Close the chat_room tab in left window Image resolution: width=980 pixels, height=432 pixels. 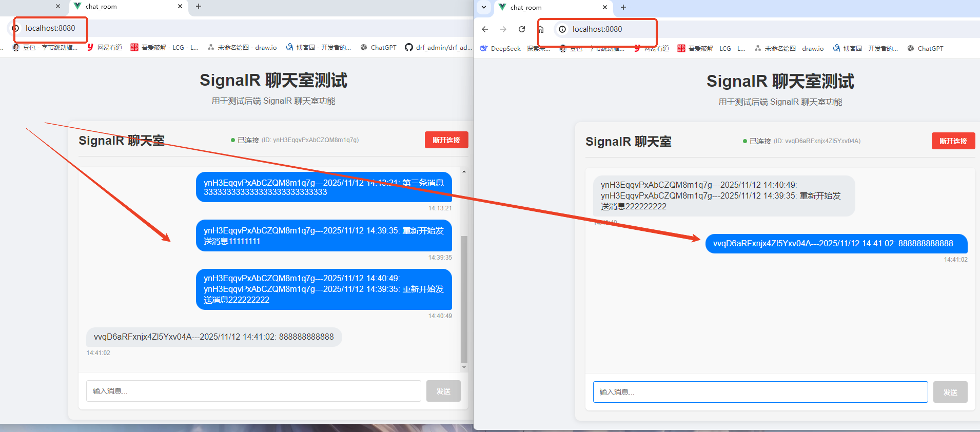click(x=180, y=6)
